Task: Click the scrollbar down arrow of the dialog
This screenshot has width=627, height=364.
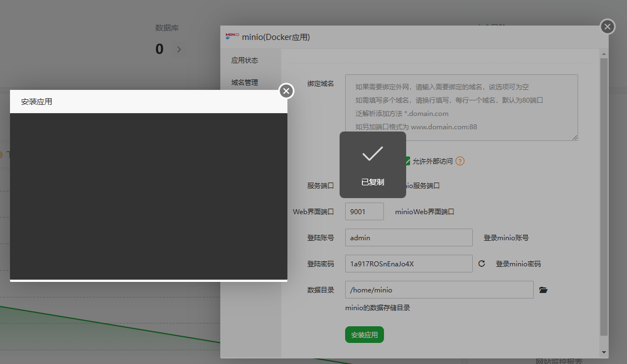Action: click(x=604, y=351)
